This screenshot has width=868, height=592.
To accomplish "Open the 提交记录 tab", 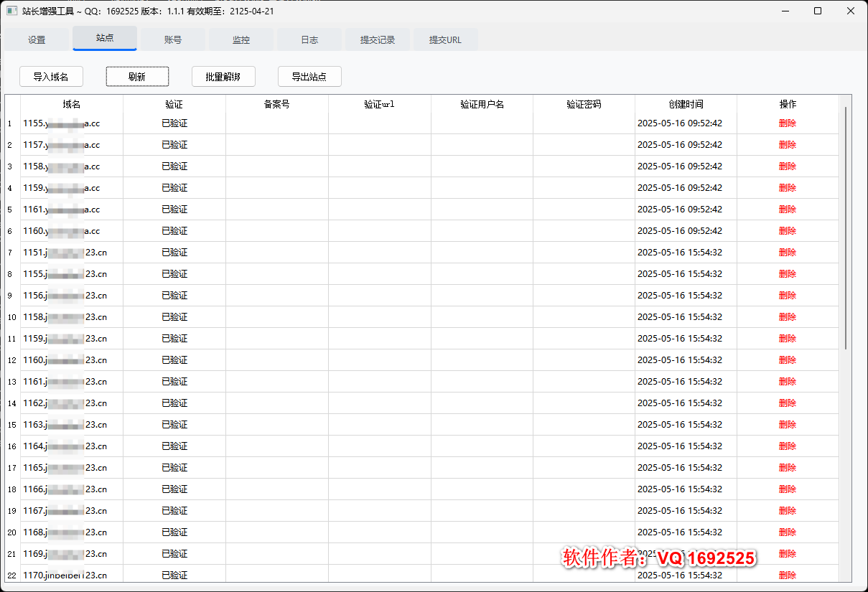I will click(x=378, y=40).
